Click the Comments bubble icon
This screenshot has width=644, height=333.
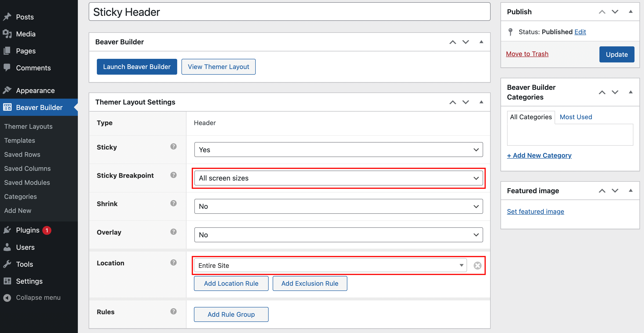[x=7, y=67]
